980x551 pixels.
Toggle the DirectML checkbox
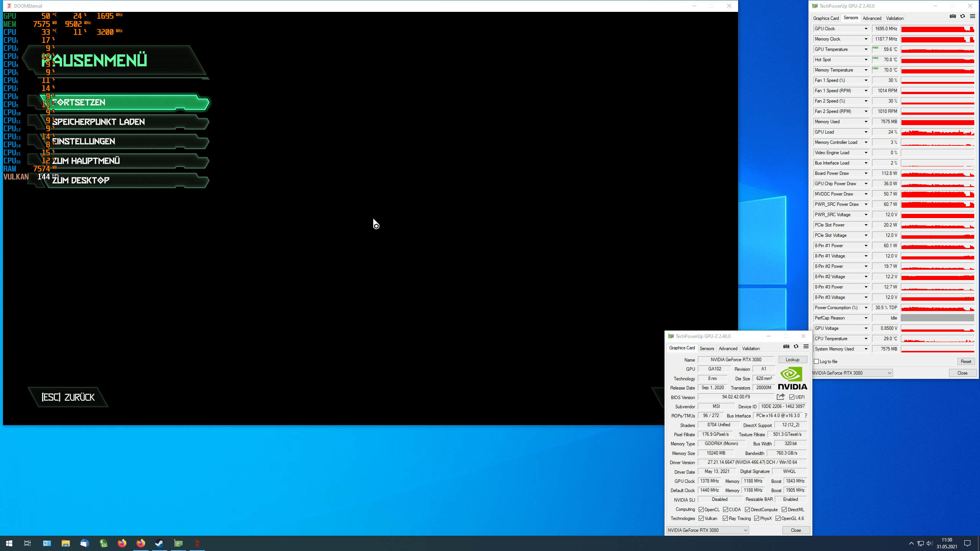click(784, 510)
